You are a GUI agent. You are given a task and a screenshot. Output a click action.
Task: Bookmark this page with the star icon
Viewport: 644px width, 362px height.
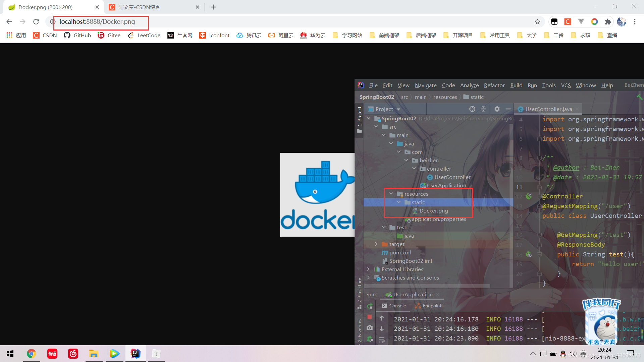[x=537, y=22]
